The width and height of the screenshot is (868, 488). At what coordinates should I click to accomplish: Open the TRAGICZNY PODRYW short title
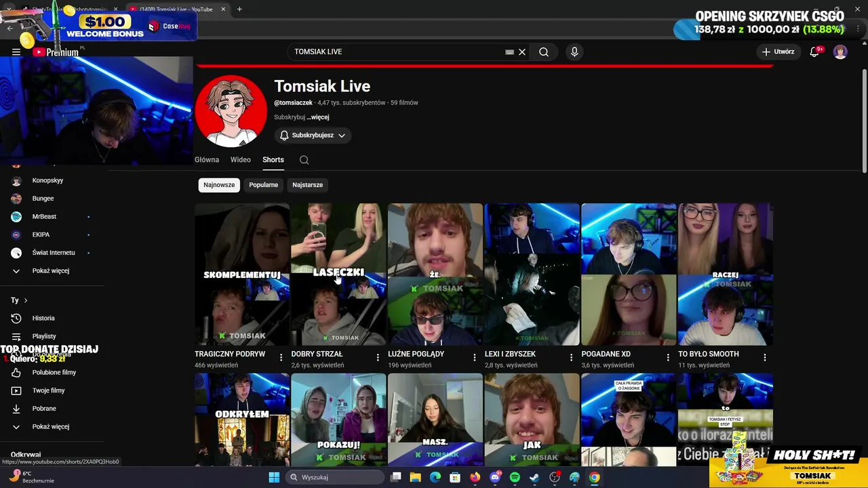[x=230, y=354]
